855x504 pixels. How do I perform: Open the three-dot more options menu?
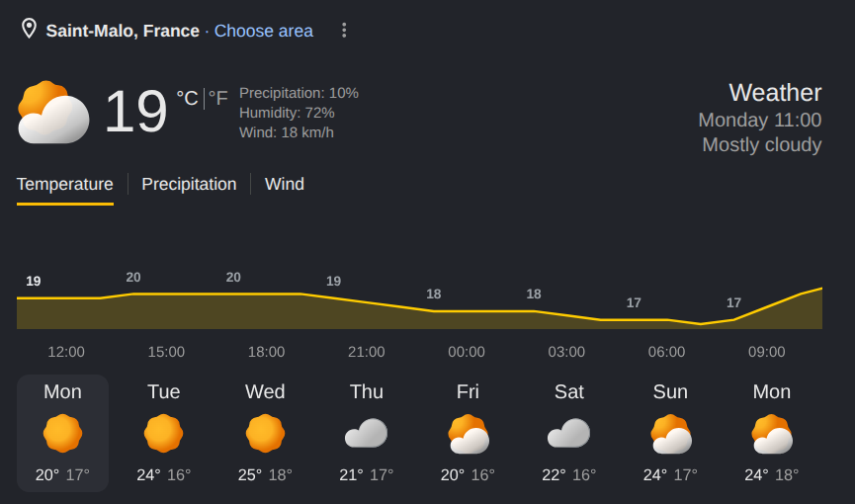[344, 30]
